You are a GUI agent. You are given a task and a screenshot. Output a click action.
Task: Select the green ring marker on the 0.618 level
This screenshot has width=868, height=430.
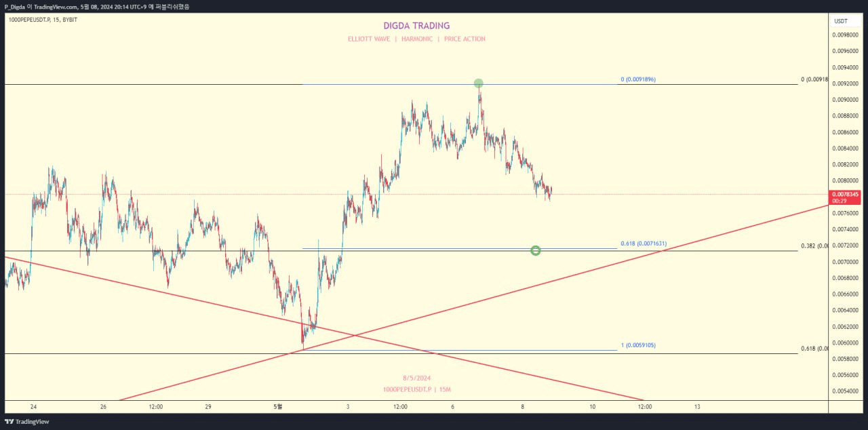[536, 251]
